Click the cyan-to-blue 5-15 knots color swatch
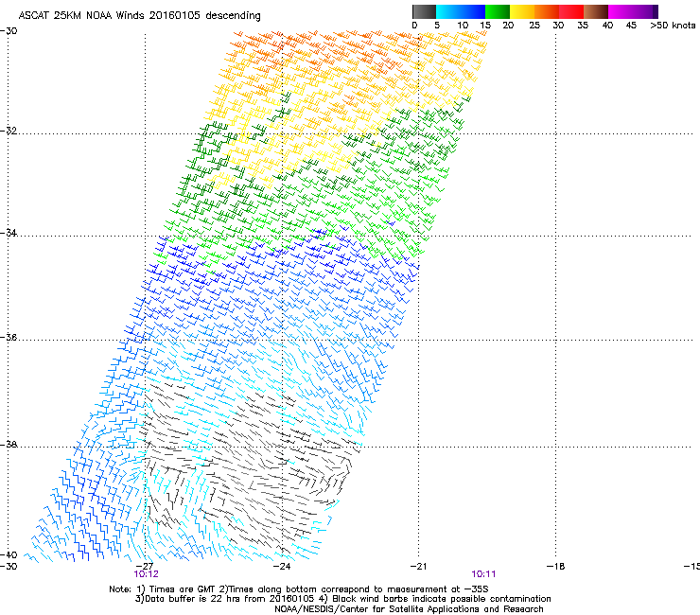700x615 pixels. coord(461,11)
